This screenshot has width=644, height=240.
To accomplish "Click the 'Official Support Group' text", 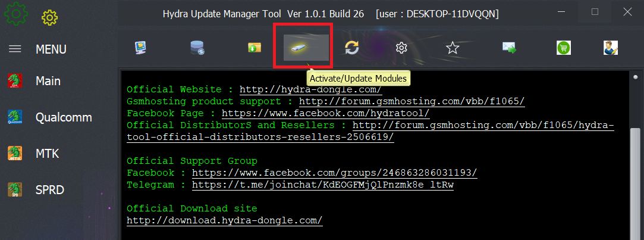I will pos(192,161).
